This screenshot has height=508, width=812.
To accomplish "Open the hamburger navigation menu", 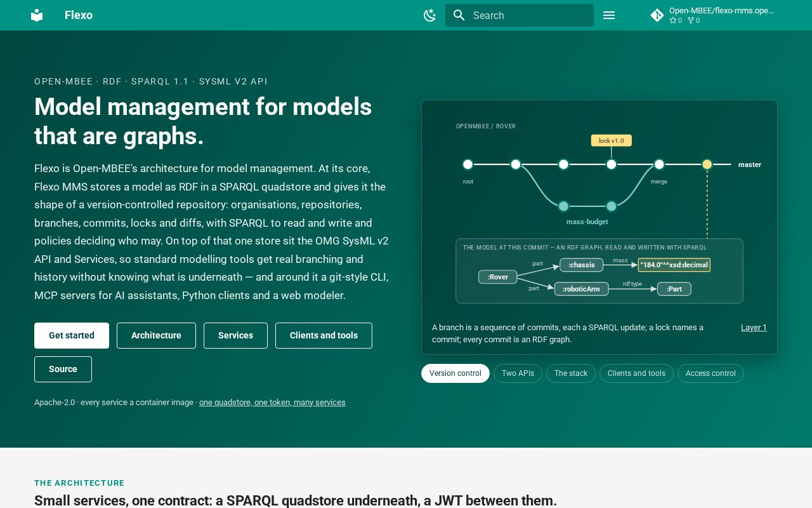I will [609, 15].
